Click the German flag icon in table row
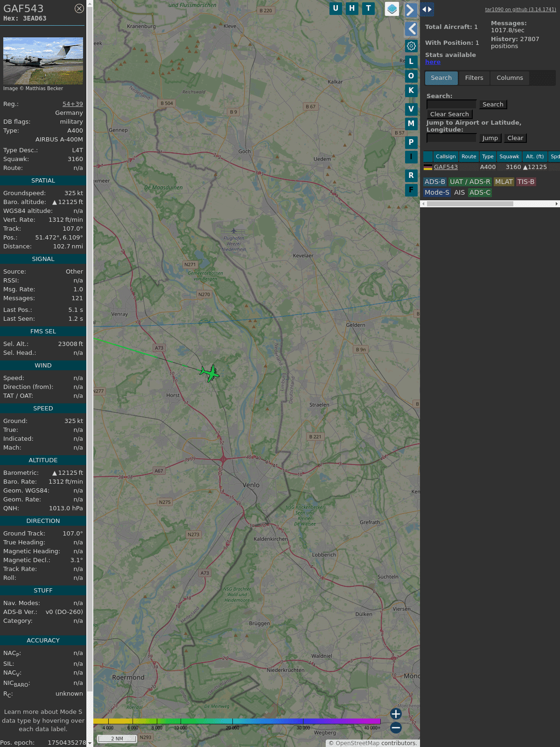Image resolution: width=560 pixels, height=747 pixels. (x=428, y=167)
